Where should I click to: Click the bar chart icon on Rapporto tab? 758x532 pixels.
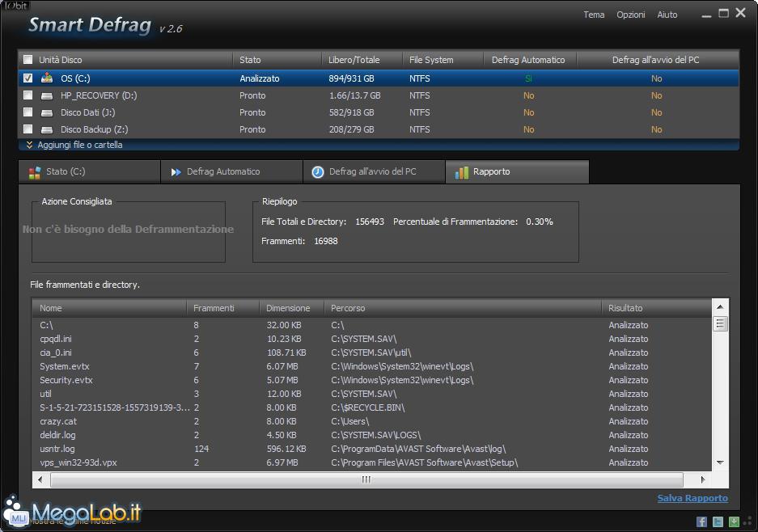click(462, 172)
